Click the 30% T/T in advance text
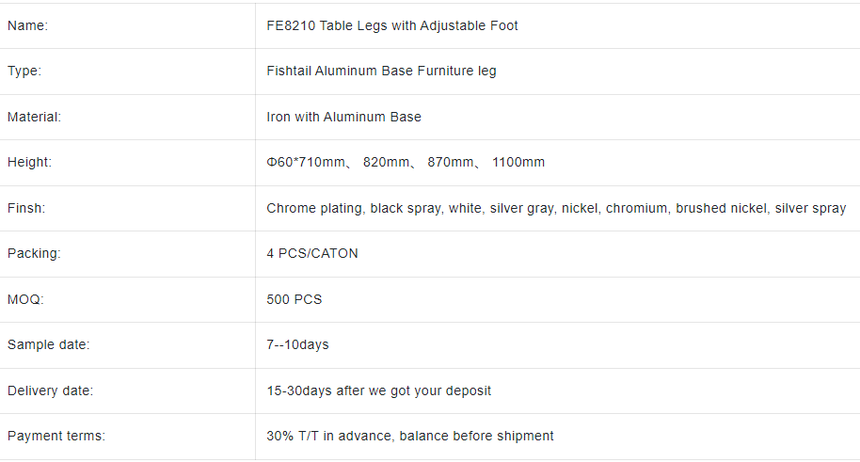 410,436
